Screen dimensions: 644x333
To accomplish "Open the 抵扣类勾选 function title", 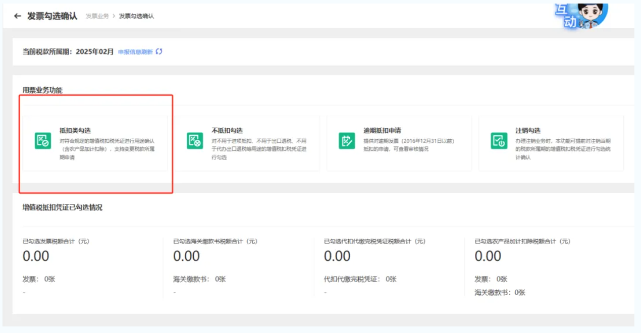I will pyautogui.click(x=75, y=131).
